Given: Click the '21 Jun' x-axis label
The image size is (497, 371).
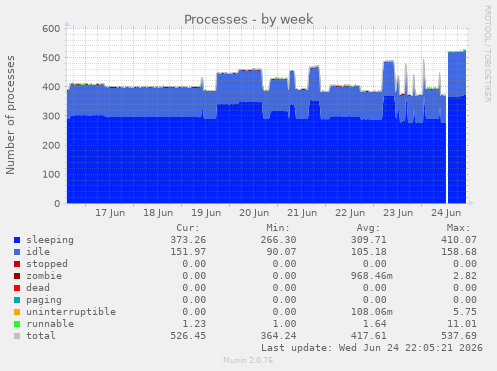Looking at the screenshot, I should click(x=302, y=213).
